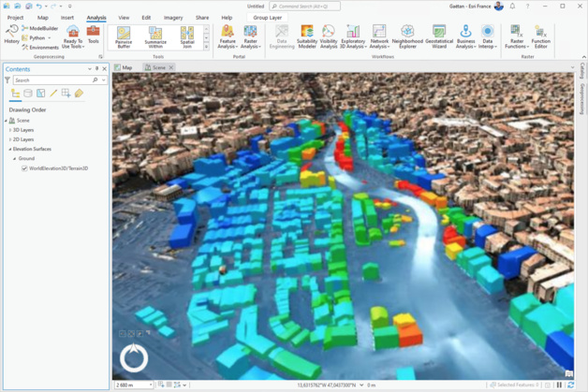Open the Environments settings

point(42,48)
